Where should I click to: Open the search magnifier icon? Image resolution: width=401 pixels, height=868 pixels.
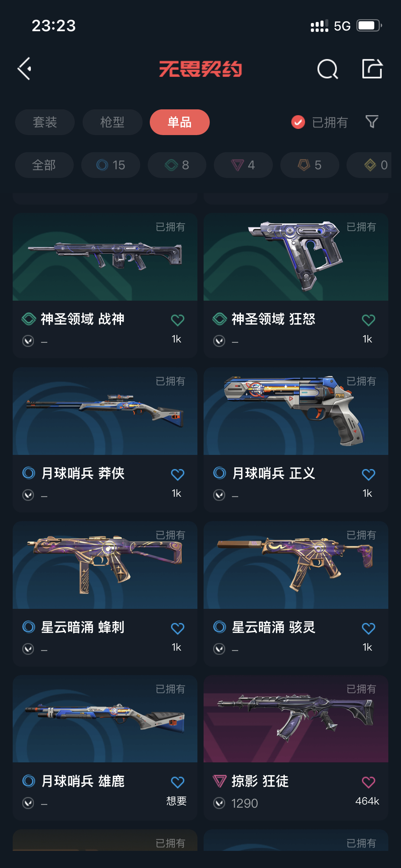pyautogui.click(x=327, y=69)
